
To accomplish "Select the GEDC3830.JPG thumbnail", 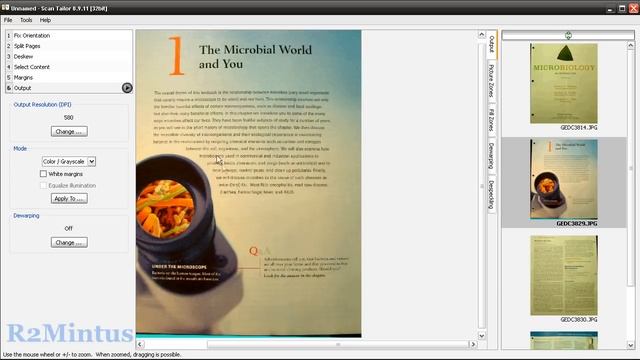I will [x=564, y=275].
